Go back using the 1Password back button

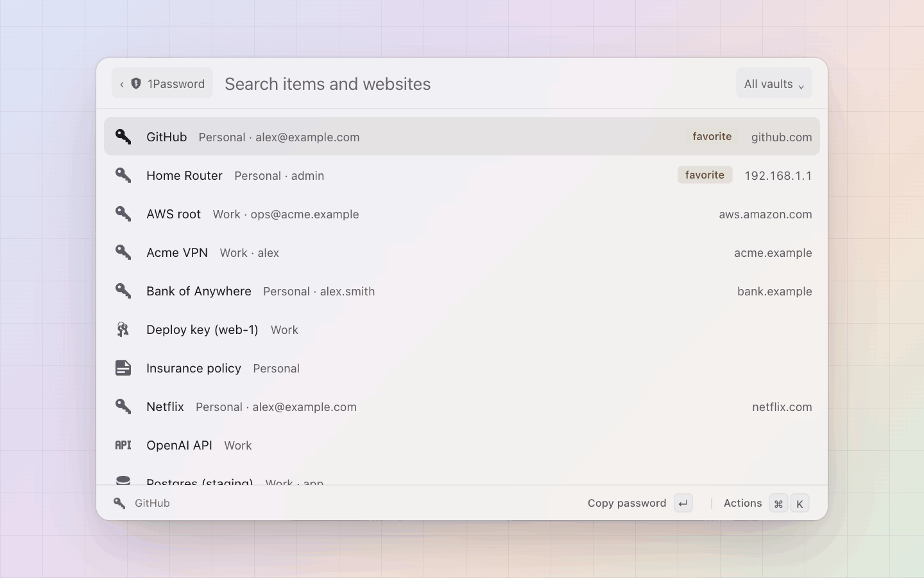[x=162, y=83]
